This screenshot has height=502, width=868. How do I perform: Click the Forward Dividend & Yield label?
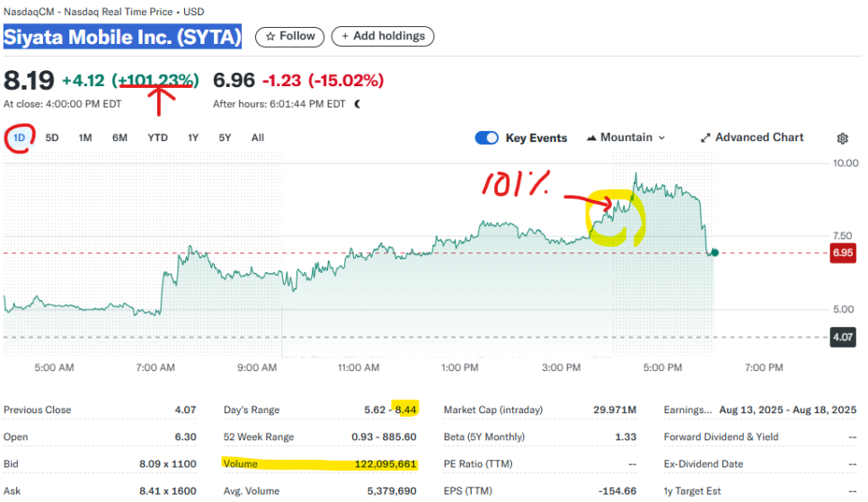pyautogui.click(x=721, y=437)
